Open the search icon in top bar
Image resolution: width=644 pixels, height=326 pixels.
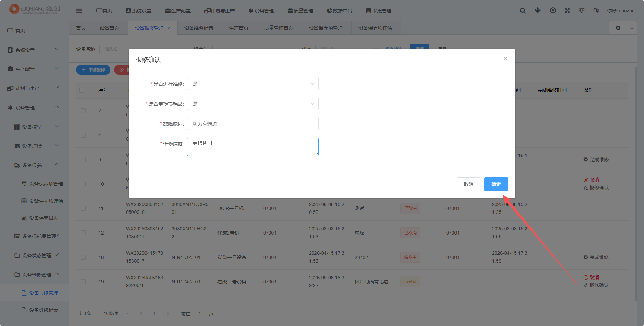[x=523, y=11]
